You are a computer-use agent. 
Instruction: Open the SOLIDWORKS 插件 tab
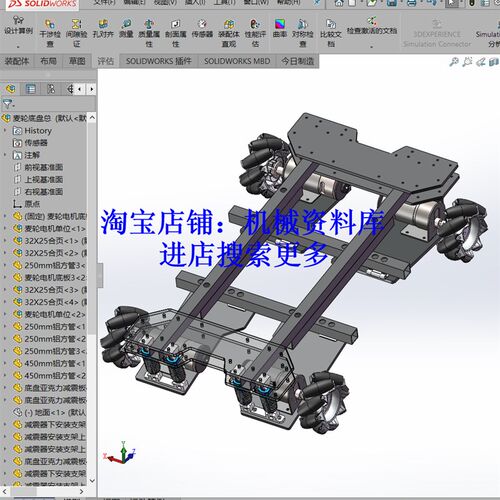coord(159,61)
